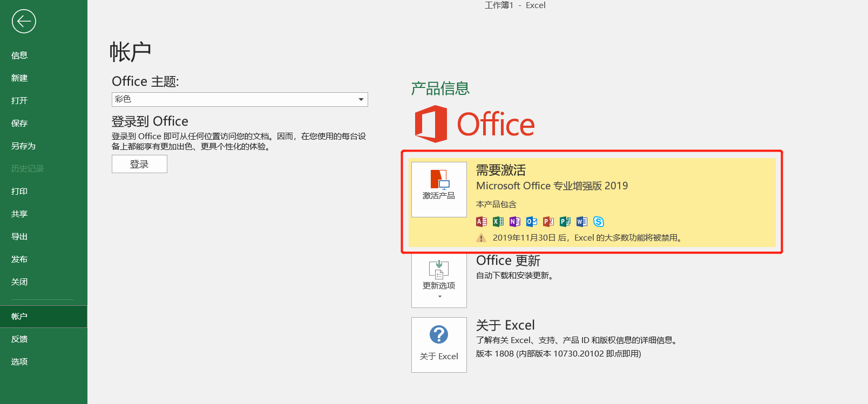This screenshot has width=868, height=404.
Task: Click the Office theme combo box showing 彩色
Action: [240, 99]
